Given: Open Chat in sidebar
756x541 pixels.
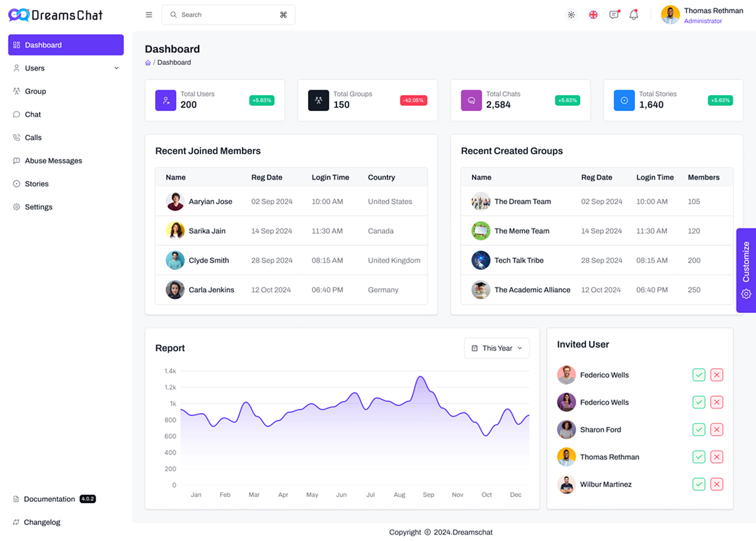Looking at the screenshot, I should (66, 114).
